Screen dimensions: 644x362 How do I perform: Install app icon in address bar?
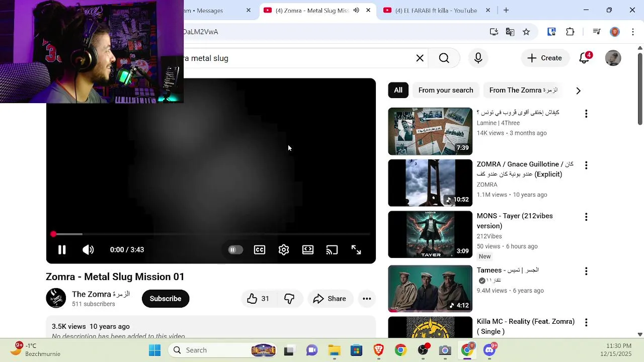click(x=494, y=32)
